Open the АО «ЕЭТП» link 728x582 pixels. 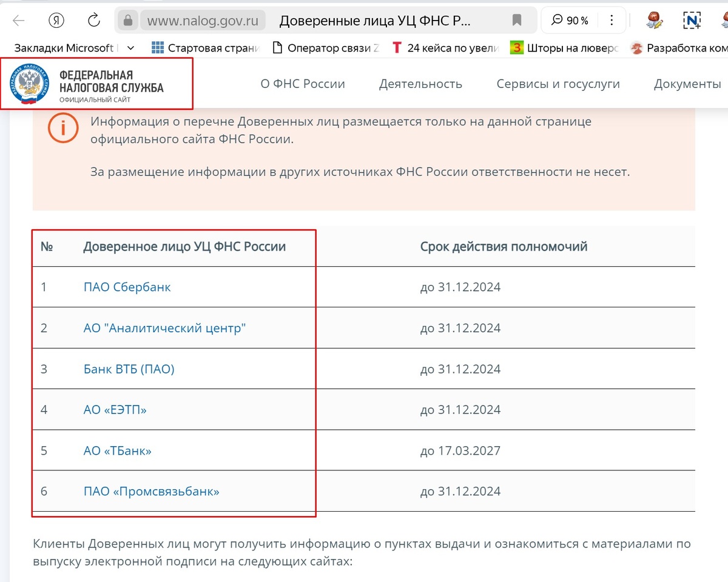(115, 410)
